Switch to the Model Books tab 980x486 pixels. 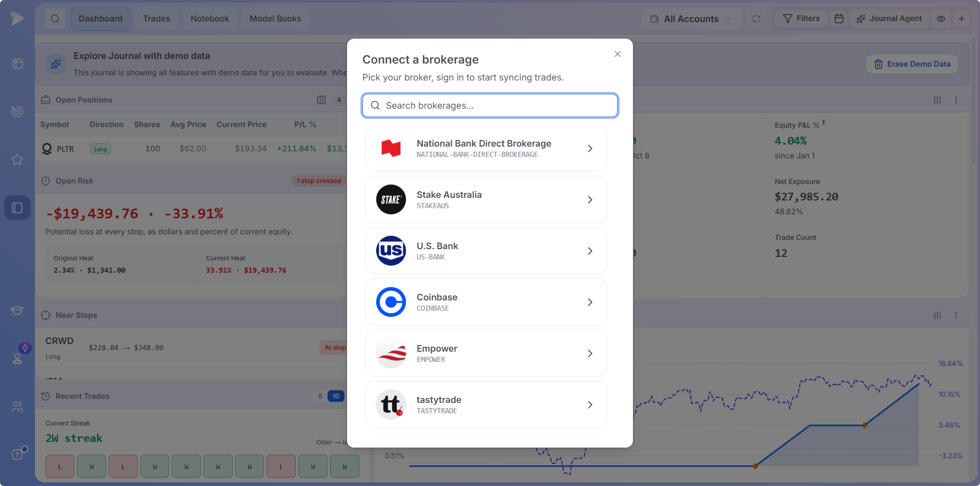(275, 19)
